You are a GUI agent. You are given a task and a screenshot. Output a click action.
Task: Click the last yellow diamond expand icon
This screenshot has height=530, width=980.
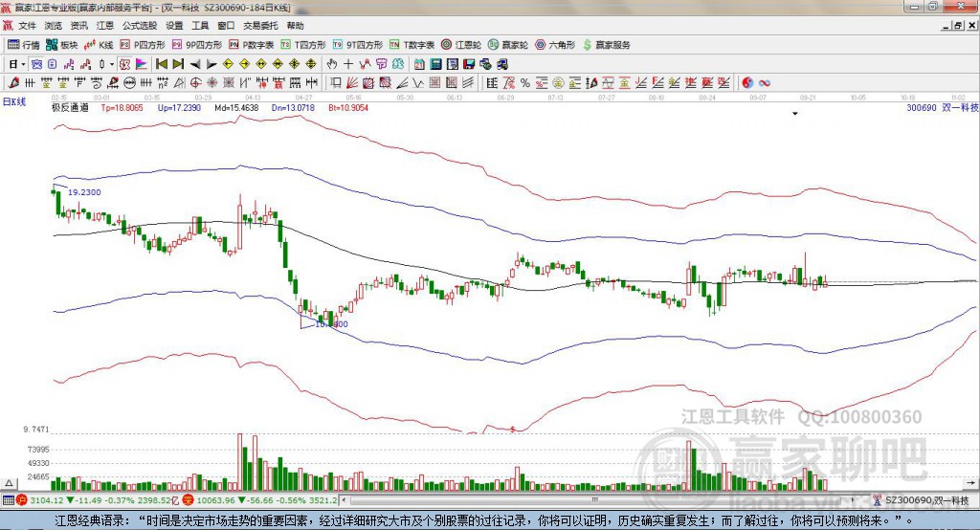[311, 64]
